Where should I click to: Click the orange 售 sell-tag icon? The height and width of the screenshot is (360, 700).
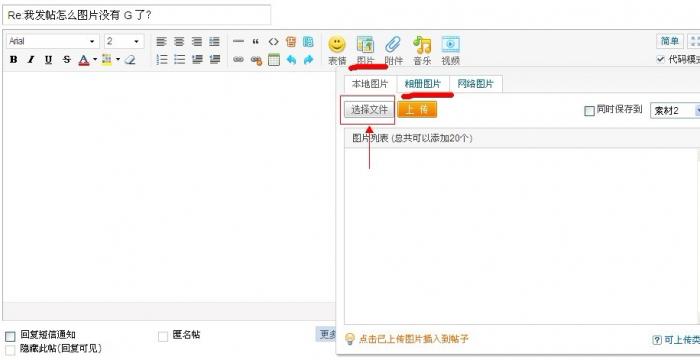point(291,42)
